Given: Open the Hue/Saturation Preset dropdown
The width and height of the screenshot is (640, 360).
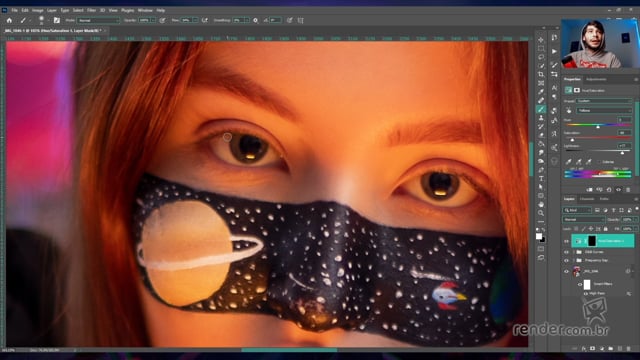Looking at the screenshot, I should 604,100.
